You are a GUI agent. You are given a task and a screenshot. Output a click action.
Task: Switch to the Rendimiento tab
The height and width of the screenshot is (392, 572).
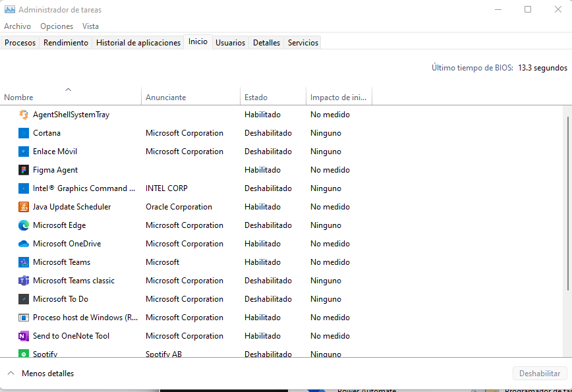pos(66,43)
